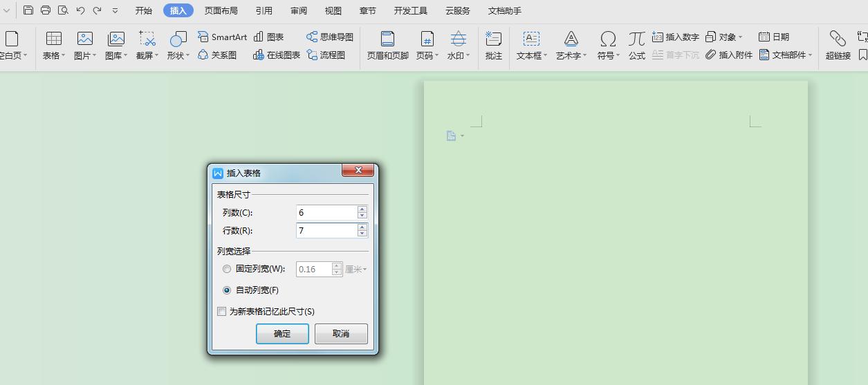Screen dimensions: 868x385
Task: Check remember size for new tables (为新表格记忆此尺寸)
Action: (x=222, y=312)
